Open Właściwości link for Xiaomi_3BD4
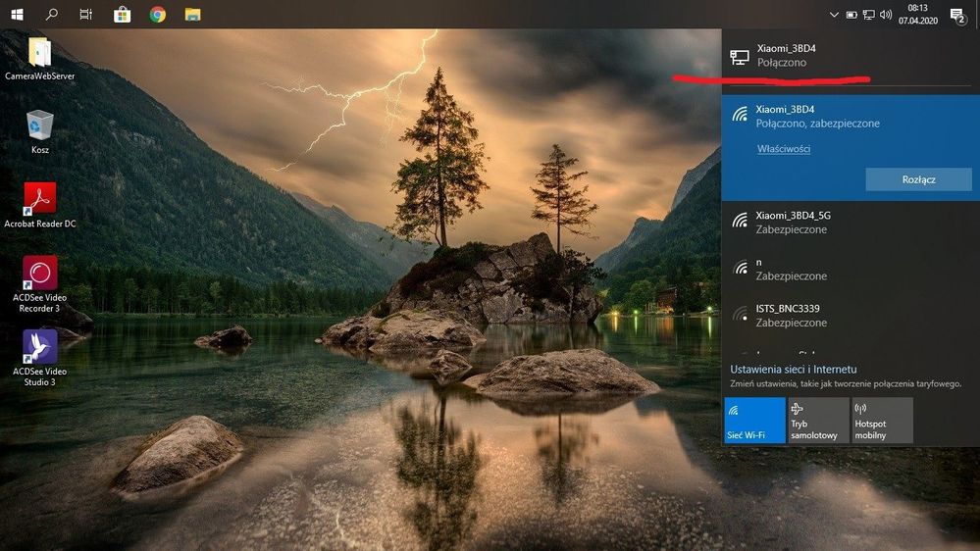Screen dimensions: 980x551 coord(784,149)
